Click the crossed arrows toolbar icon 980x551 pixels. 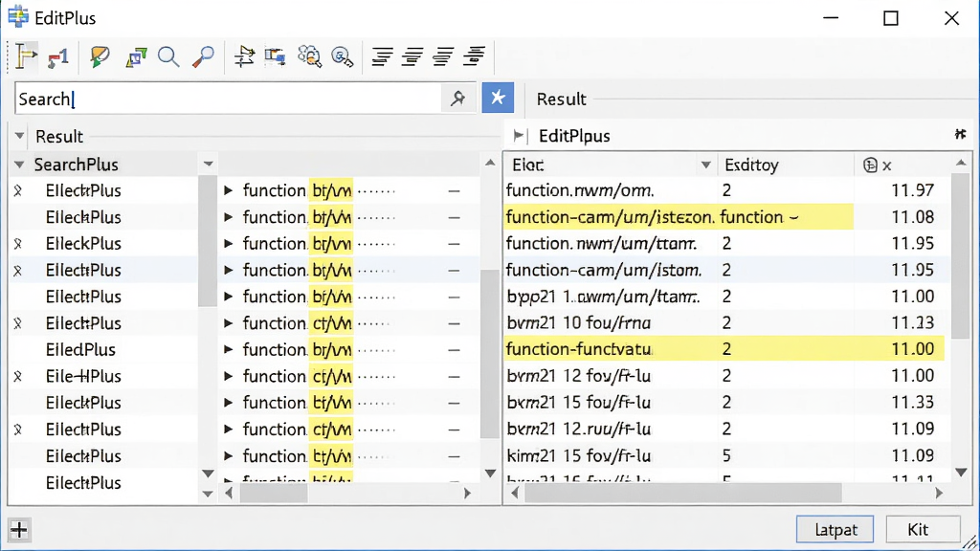[x=244, y=56]
